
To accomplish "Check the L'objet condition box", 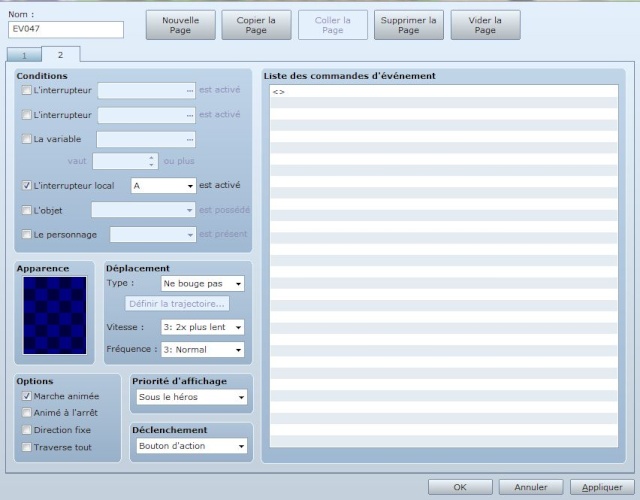I will [27, 210].
